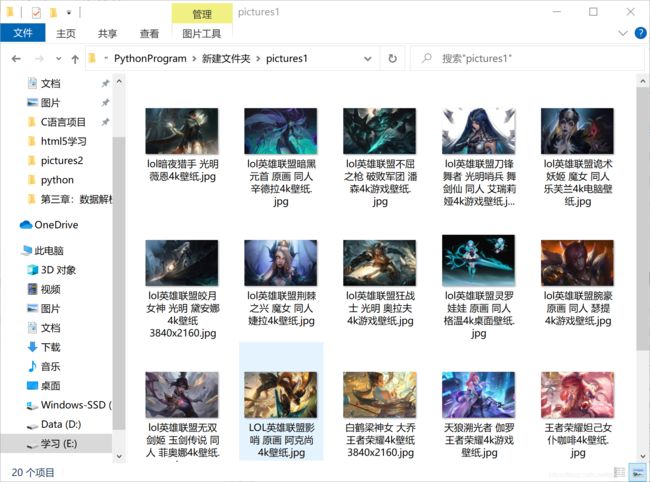Expand the breadcrumb chevron after PythonProgram

194,59
